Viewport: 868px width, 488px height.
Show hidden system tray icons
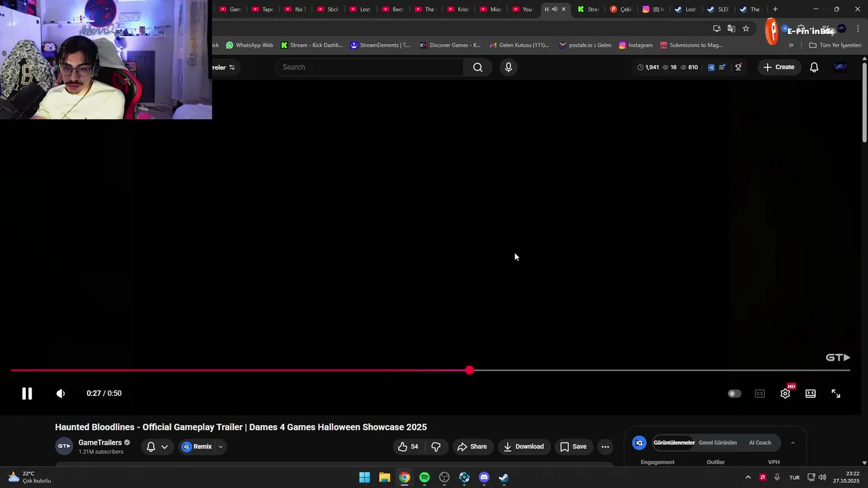click(748, 477)
